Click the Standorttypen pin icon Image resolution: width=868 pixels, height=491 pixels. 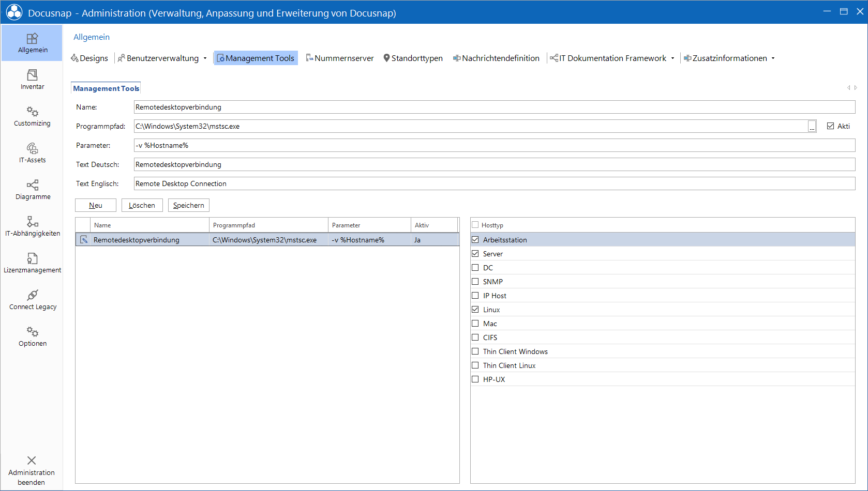pos(386,58)
